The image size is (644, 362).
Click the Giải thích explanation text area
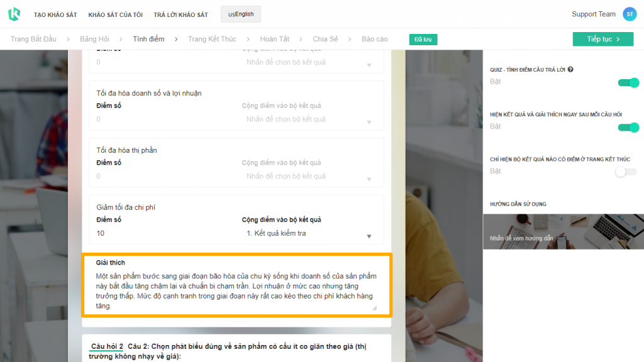pyautogui.click(x=236, y=291)
